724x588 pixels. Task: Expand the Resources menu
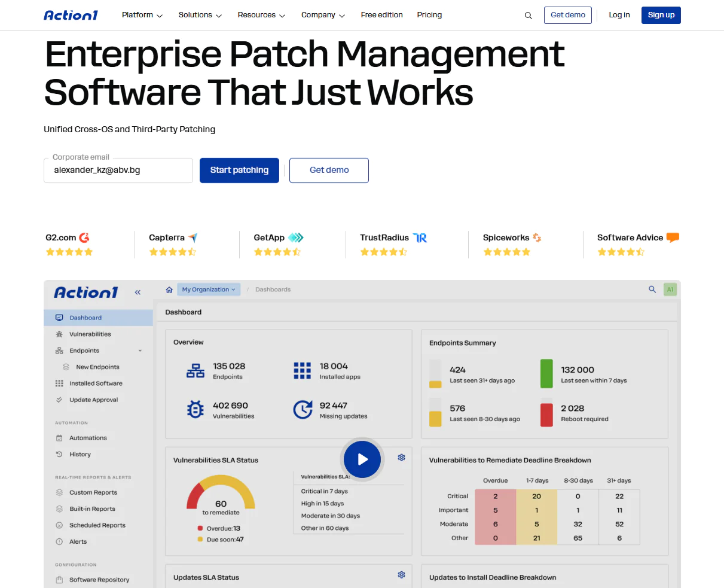(261, 15)
